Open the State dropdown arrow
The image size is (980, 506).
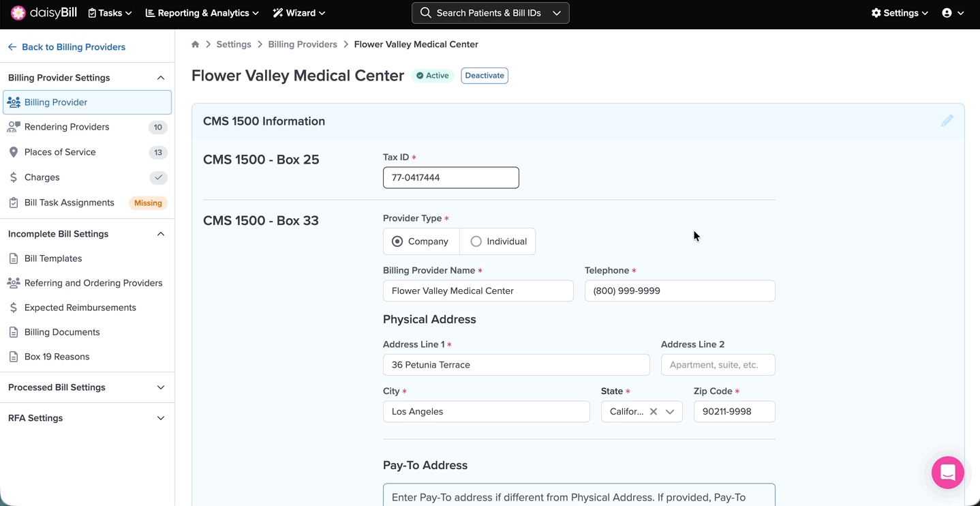click(670, 412)
